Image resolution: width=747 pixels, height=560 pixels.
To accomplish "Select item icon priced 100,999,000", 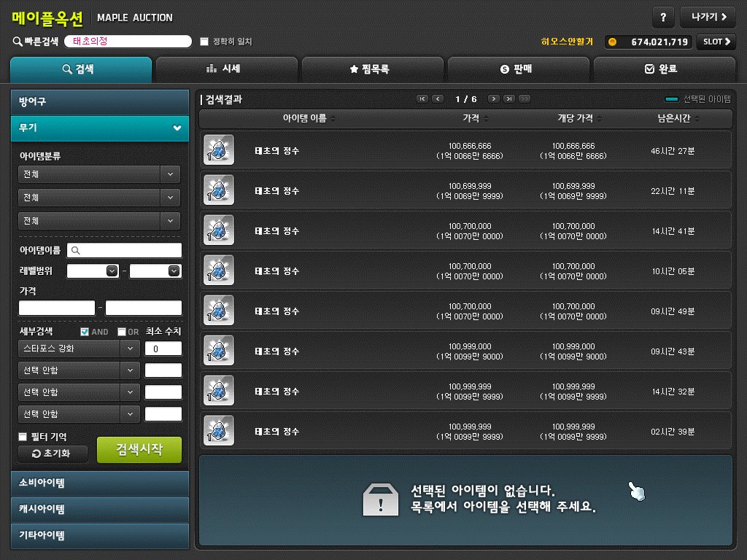I will (x=219, y=350).
